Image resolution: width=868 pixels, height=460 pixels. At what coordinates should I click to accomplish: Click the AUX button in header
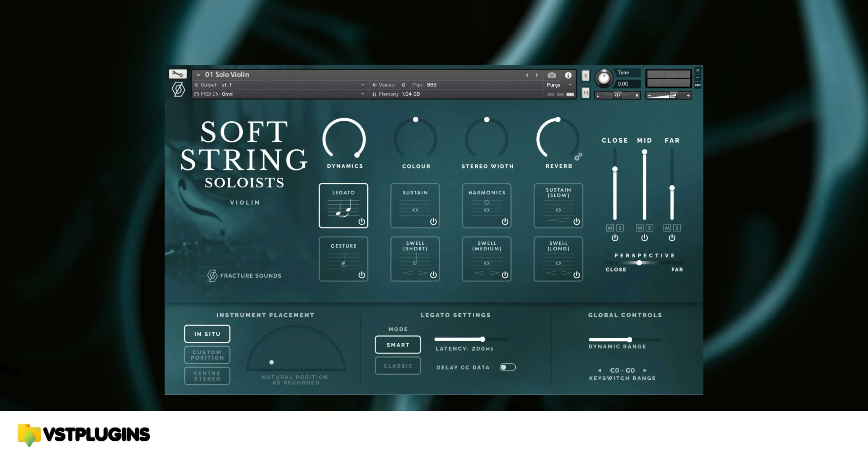(x=698, y=85)
